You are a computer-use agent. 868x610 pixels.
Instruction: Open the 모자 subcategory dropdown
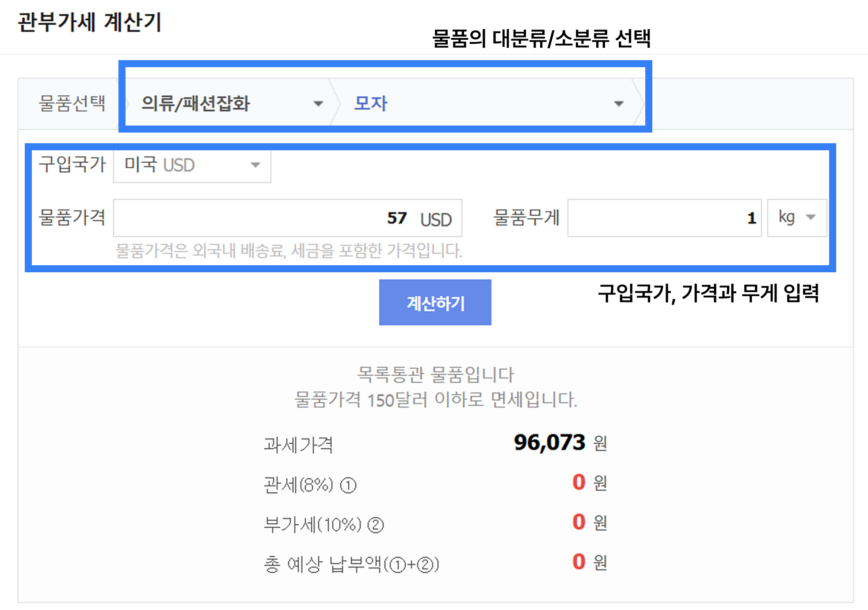486,103
